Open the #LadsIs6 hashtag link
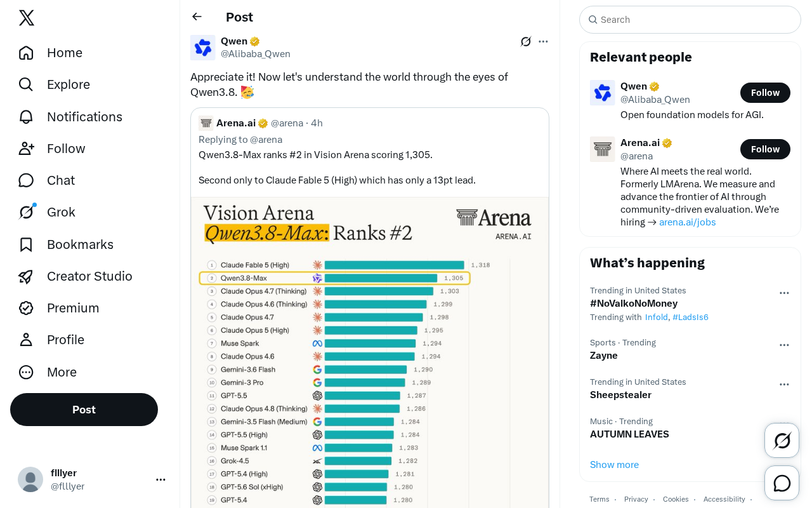 tap(690, 317)
